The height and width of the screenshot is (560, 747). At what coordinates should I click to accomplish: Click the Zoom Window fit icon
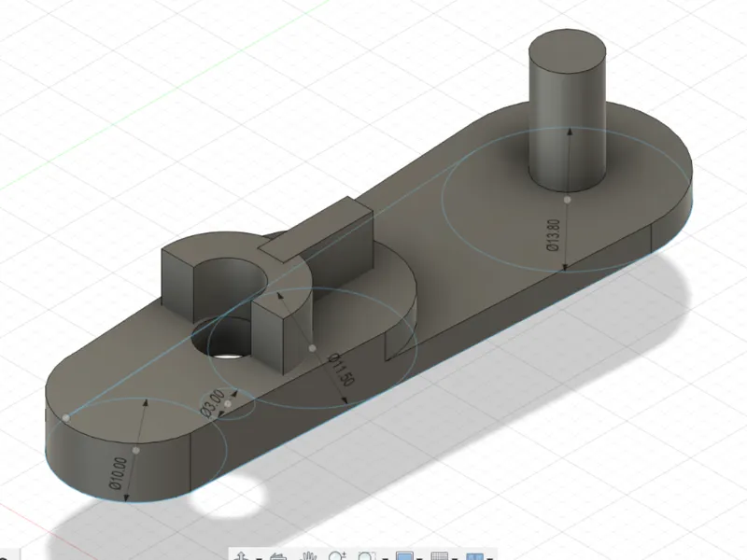pyautogui.click(x=367, y=555)
